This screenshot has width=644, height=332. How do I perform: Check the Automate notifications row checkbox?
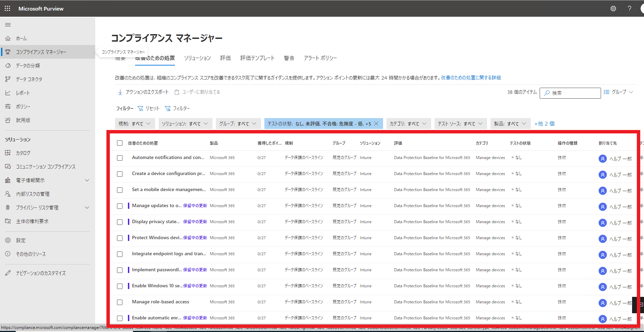click(120, 158)
